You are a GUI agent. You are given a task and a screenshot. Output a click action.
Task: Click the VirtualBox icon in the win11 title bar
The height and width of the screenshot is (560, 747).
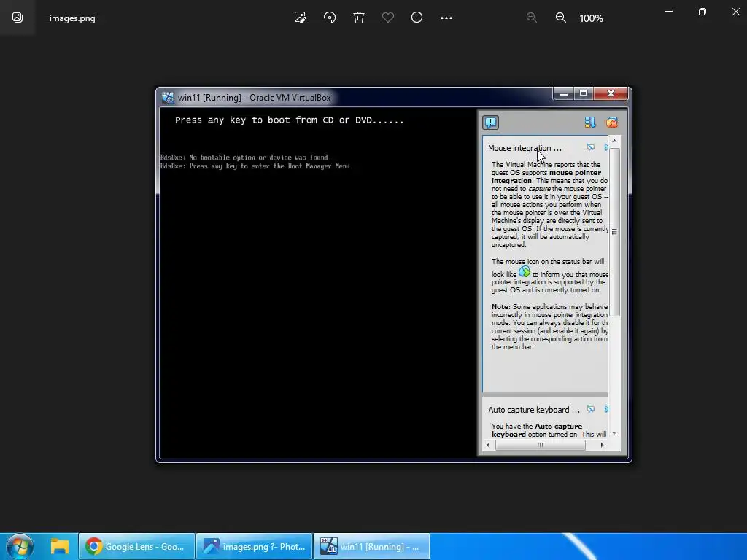[x=168, y=98]
